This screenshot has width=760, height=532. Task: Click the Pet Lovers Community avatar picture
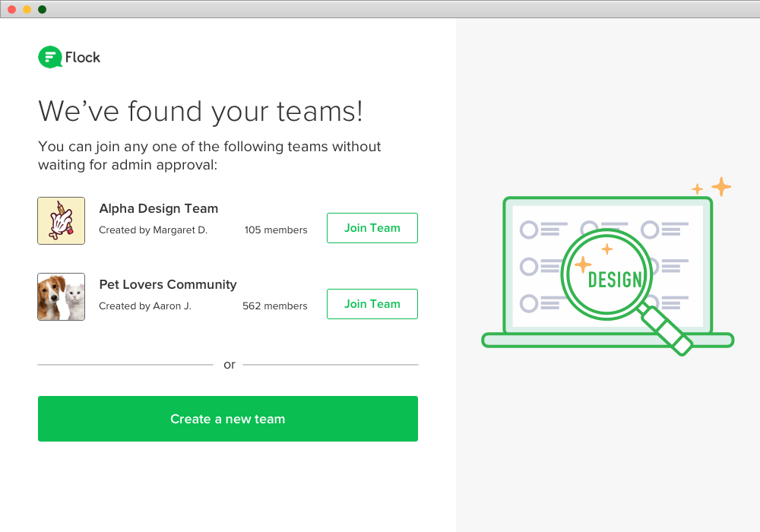61,296
